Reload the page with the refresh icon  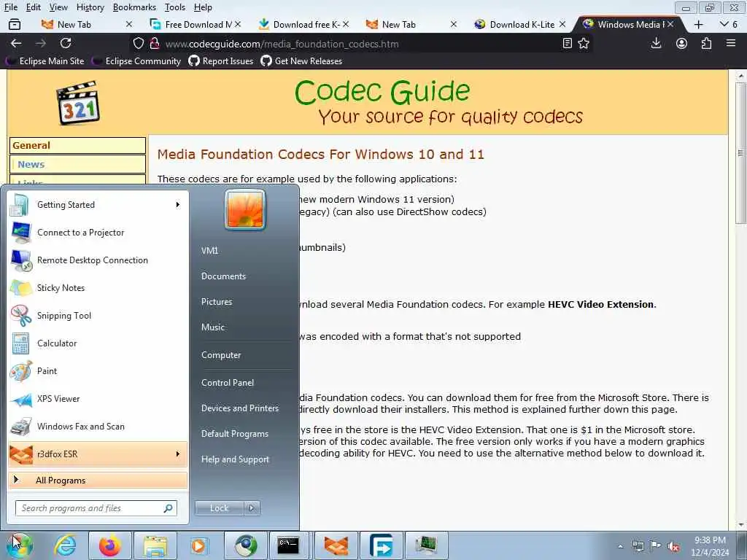66,43
